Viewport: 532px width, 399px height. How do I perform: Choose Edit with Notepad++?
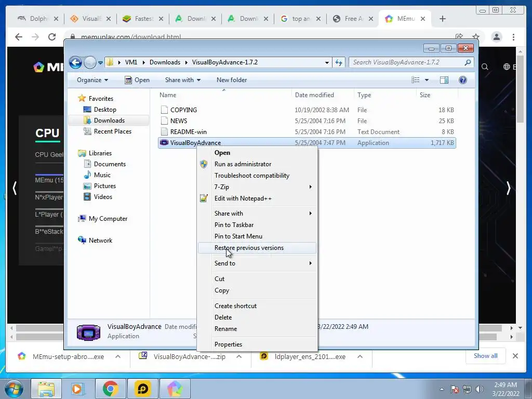257,198
